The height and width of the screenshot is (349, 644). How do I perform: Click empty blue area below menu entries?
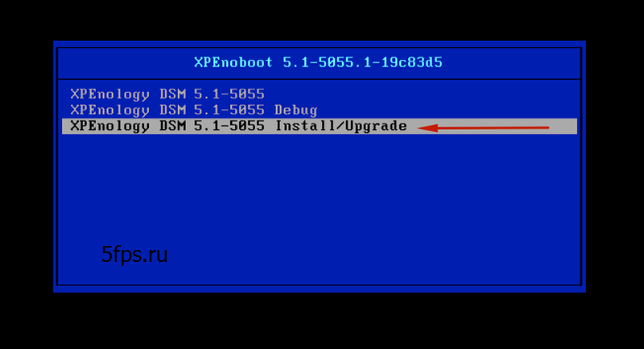(x=320, y=197)
